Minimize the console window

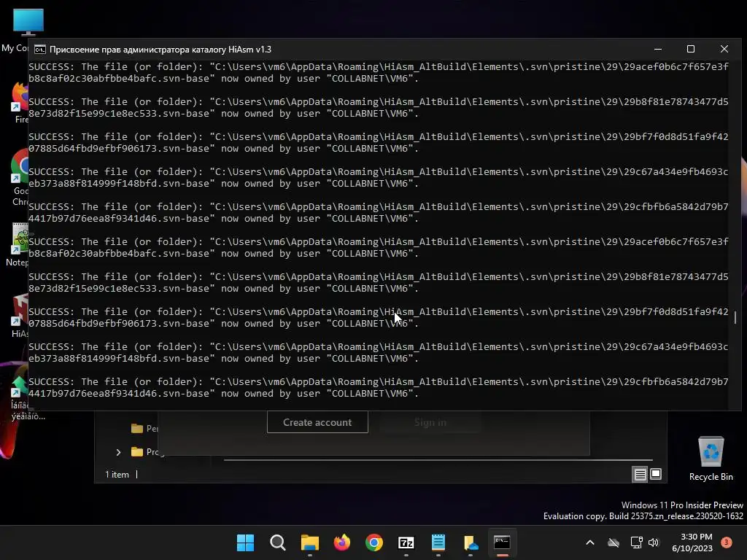(x=658, y=49)
